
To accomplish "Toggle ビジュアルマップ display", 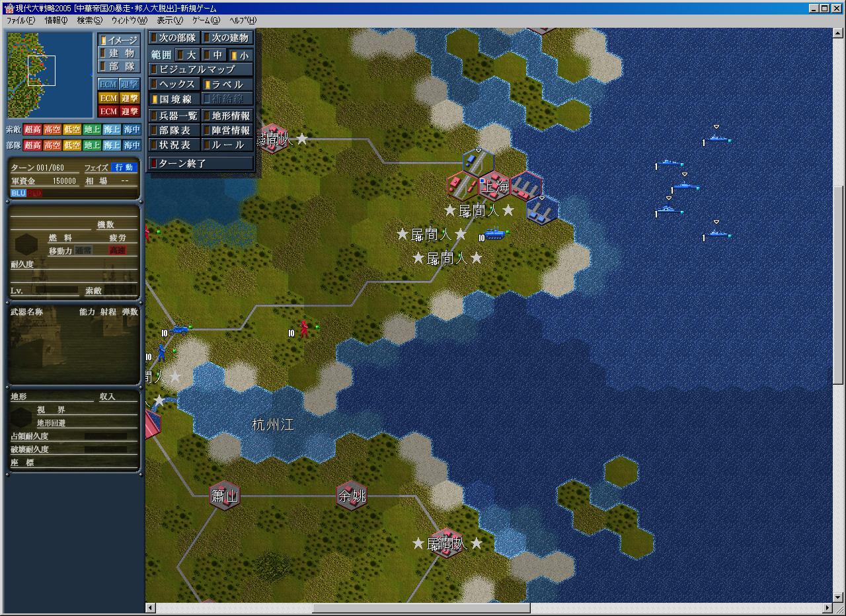I will point(201,69).
